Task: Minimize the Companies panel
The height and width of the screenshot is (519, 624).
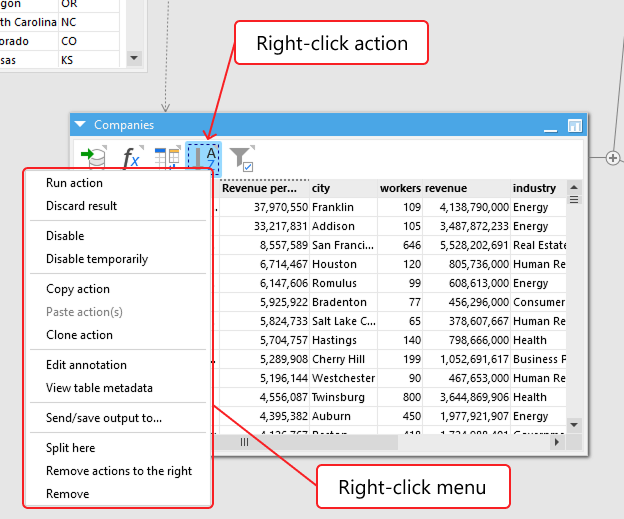Action: pyautogui.click(x=550, y=130)
